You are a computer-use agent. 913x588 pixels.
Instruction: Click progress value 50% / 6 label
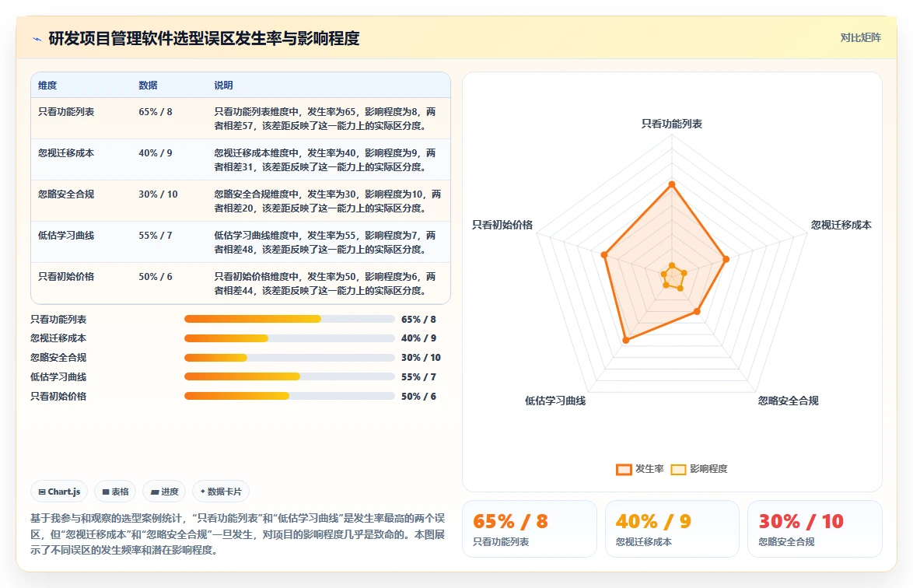(418, 397)
